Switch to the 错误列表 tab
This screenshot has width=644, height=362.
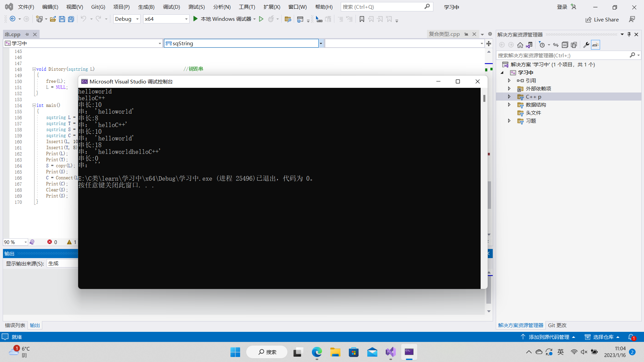(x=15, y=325)
